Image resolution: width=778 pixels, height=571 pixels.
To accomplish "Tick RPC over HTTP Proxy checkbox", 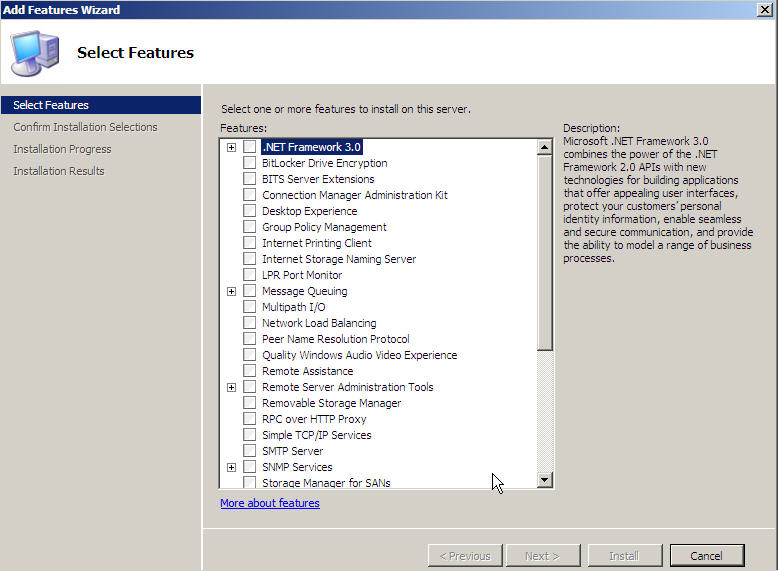I will tap(250, 419).
